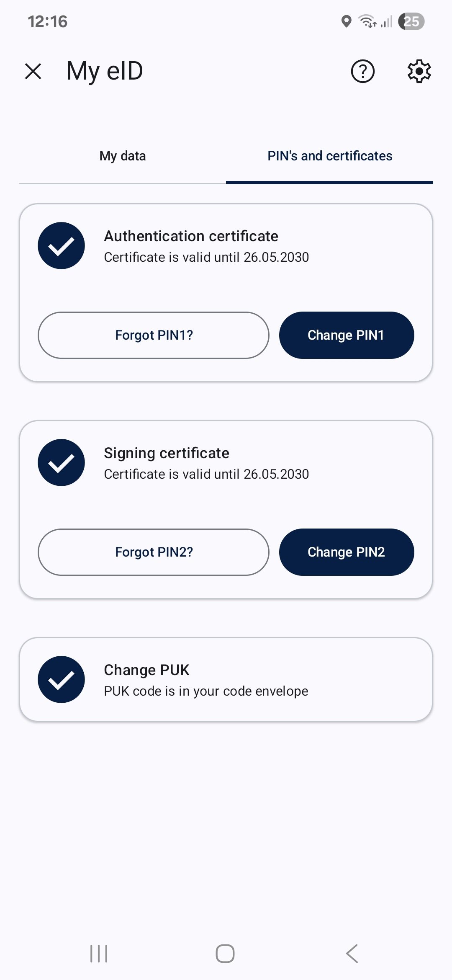Tap the Android back navigation arrow
The image size is (452, 980).
[x=352, y=954]
